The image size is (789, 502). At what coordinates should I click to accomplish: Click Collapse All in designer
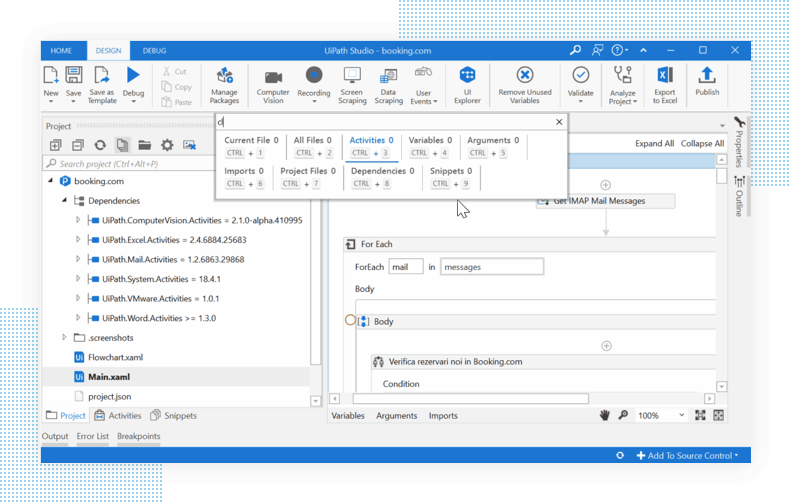coord(702,143)
